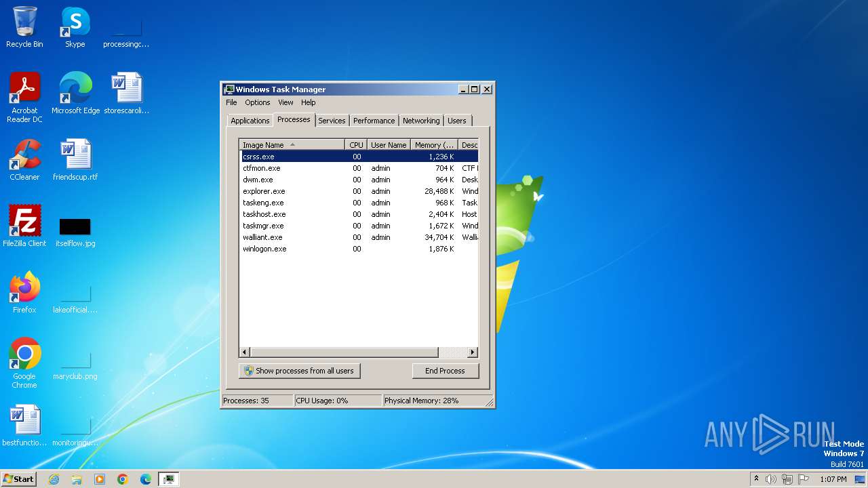Open File Explorer from the taskbar
Image resolution: width=868 pixels, height=488 pixels.
[77, 479]
